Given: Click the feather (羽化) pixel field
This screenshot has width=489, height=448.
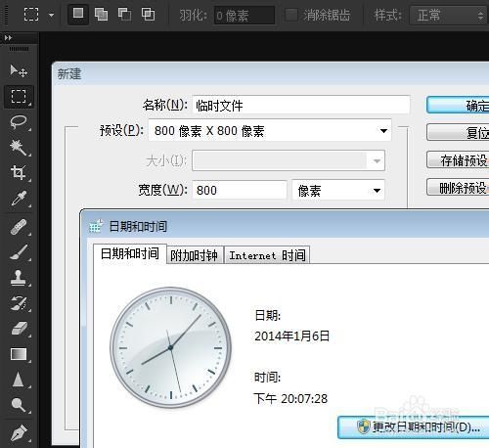Looking at the screenshot, I should coord(244,16).
